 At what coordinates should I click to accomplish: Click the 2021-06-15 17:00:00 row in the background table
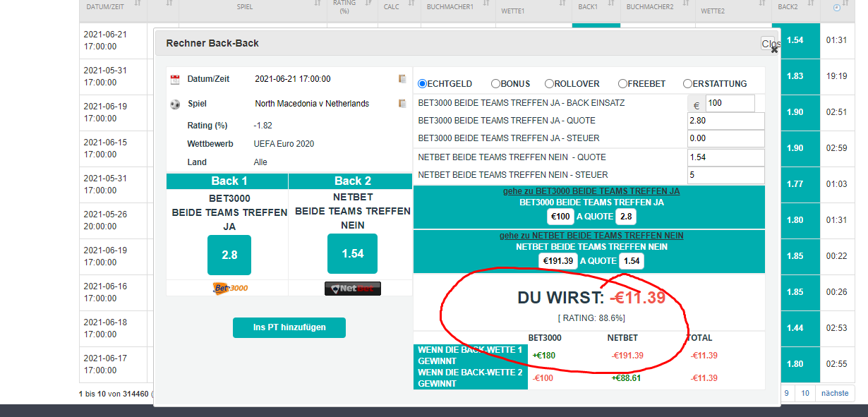(113, 148)
